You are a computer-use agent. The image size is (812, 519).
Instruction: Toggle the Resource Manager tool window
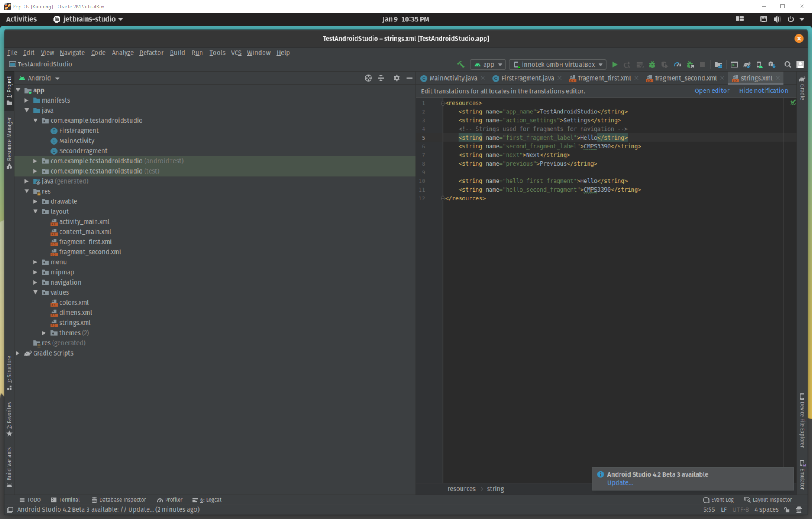[x=9, y=143]
